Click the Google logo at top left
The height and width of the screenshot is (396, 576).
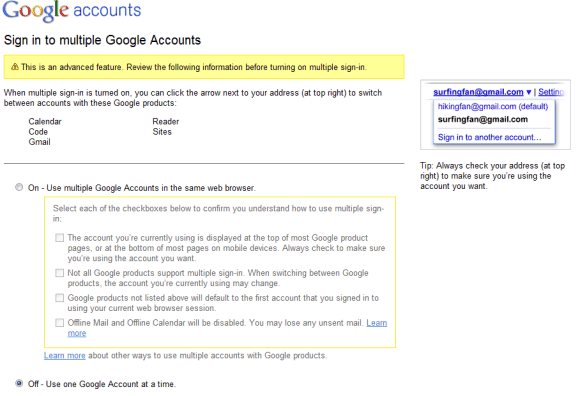36,10
